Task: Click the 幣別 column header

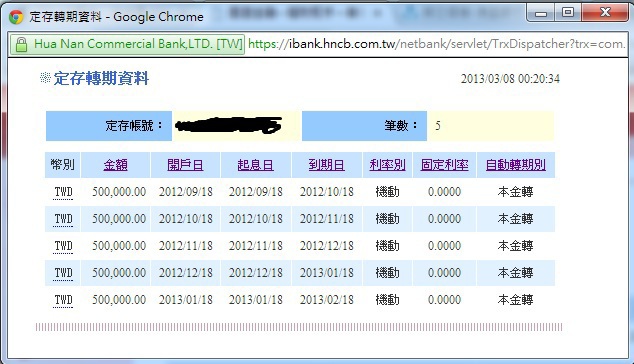Action: tap(63, 165)
